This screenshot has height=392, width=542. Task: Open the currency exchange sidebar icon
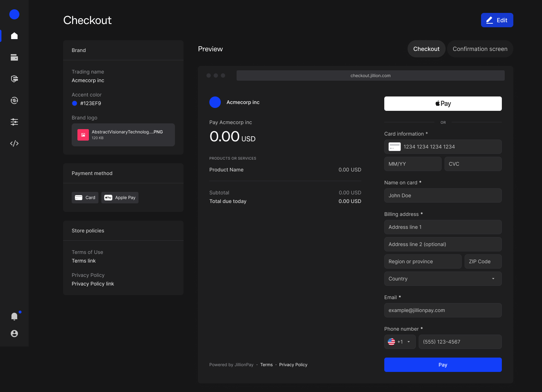pos(14,100)
